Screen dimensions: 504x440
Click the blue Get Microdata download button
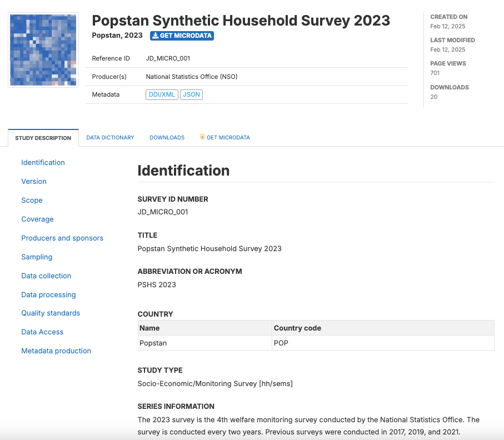(x=182, y=36)
